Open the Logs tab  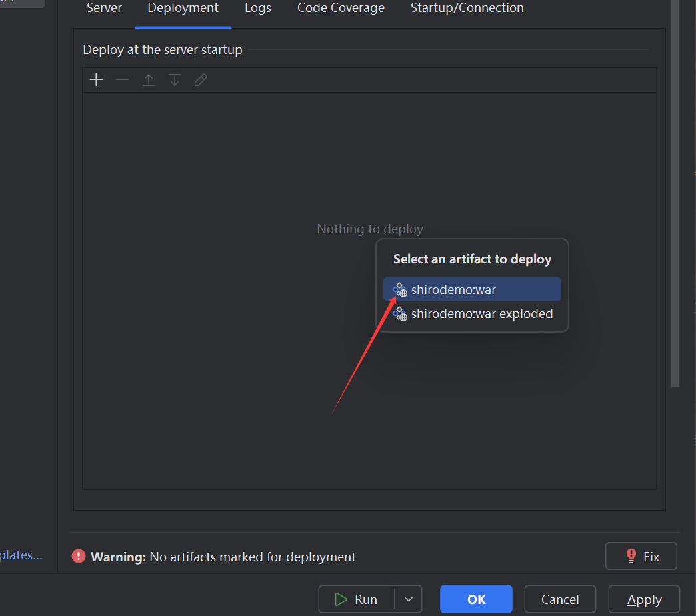(258, 9)
